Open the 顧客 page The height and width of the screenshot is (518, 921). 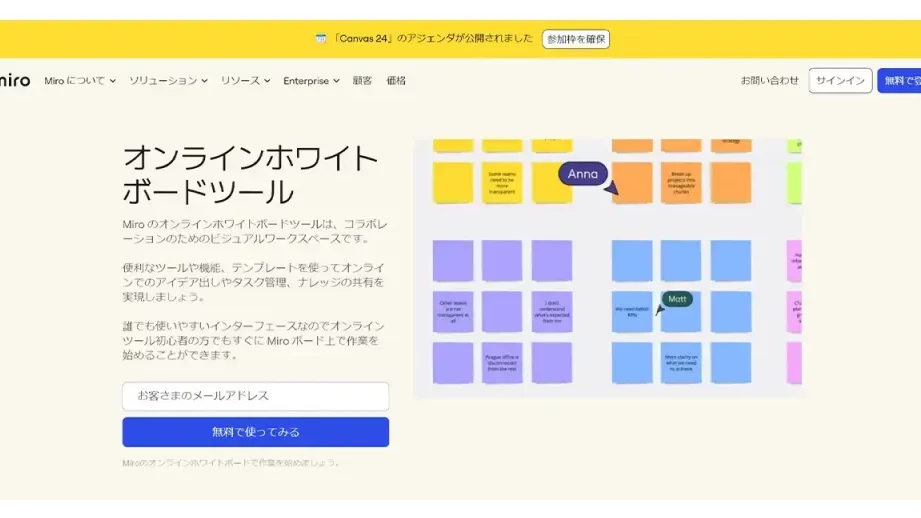coord(362,81)
